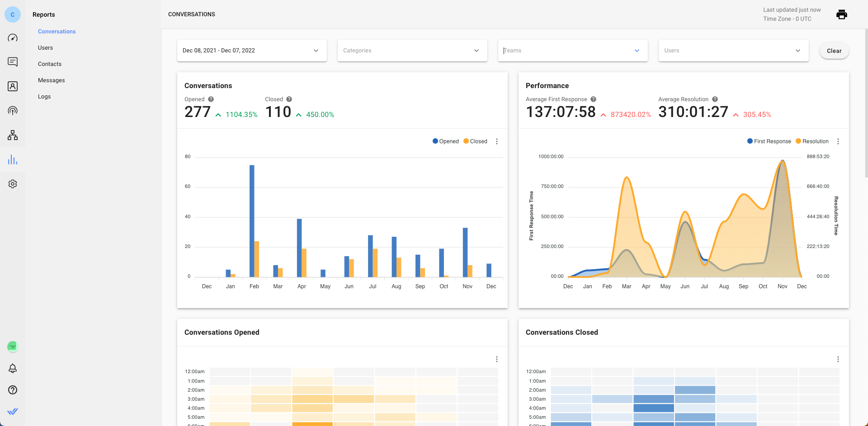Open Messages report from the menu
The image size is (868, 426).
pos(52,80)
